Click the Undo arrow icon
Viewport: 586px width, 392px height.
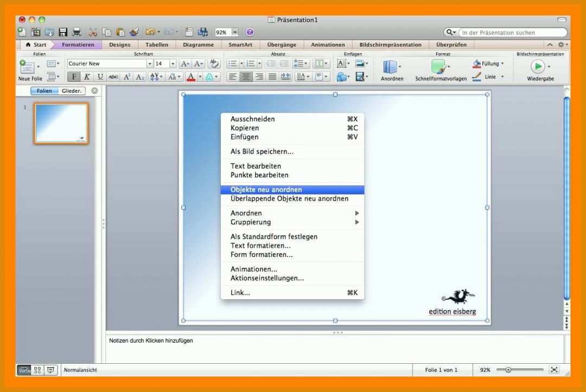(x=150, y=32)
